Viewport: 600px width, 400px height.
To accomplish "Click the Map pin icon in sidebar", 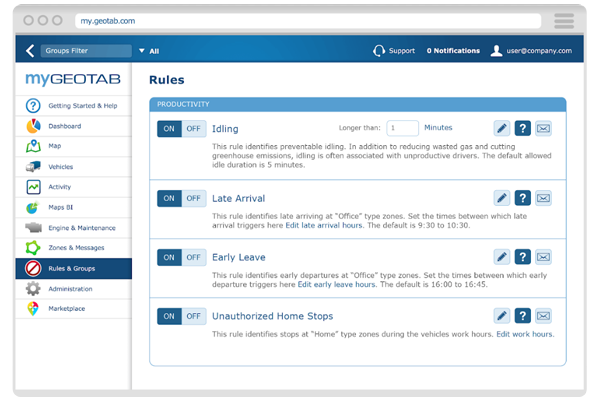I will (33, 146).
